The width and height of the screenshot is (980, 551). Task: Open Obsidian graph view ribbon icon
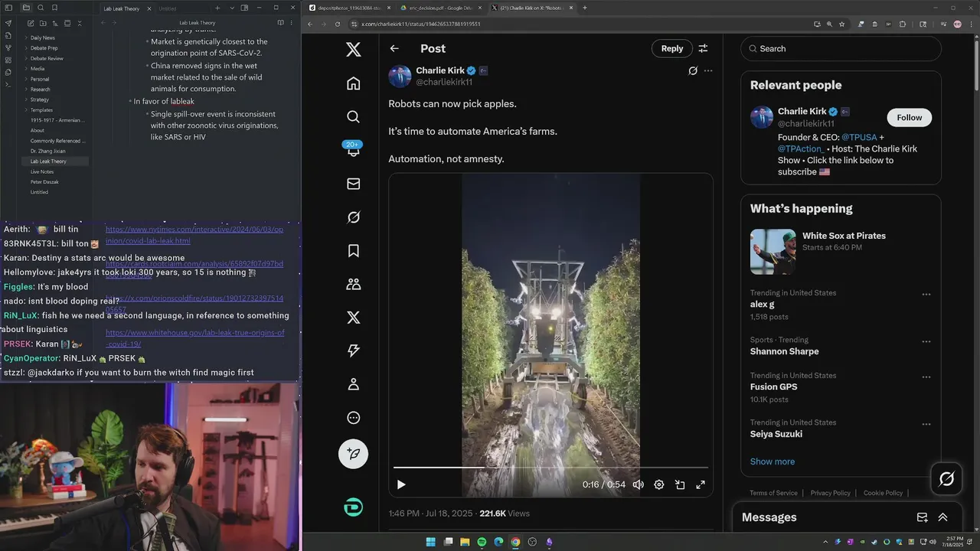click(x=8, y=47)
